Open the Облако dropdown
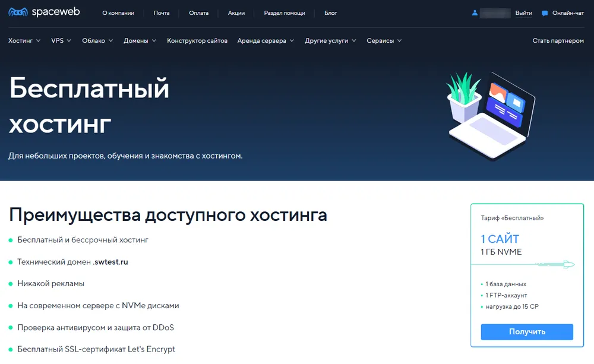This screenshot has height=364, width=594. [x=93, y=40]
